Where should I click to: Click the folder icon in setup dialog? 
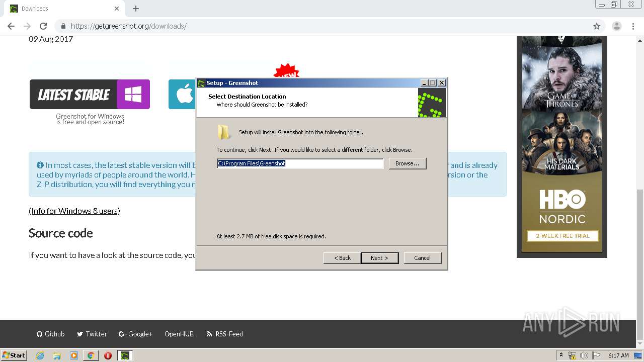click(224, 132)
